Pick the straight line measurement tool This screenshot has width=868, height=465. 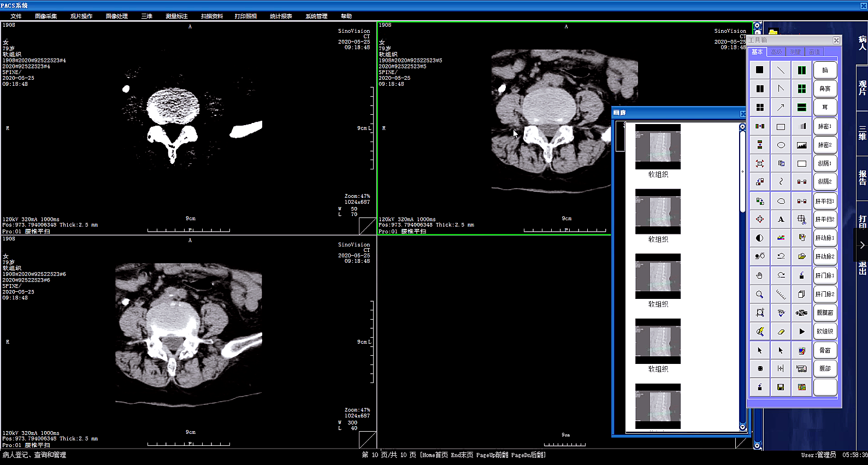click(781, 70)
